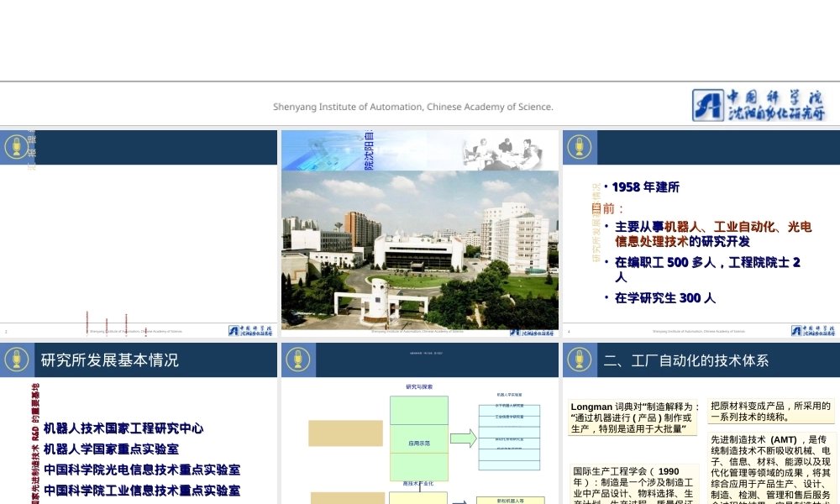Screen dimensions: 840x504
Task: Click the institute logo in the building photo slide's footer
Action: tap(532, 333)
